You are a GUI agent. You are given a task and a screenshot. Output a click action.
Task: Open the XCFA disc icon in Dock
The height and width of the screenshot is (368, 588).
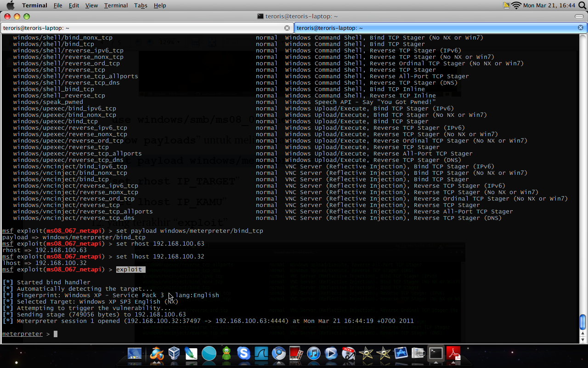348,353
